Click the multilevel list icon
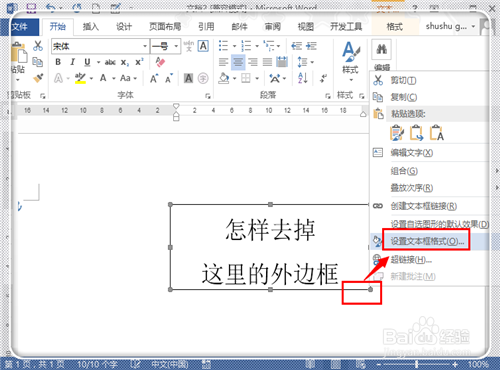This screenshot has height=370, width=500. 269,46
